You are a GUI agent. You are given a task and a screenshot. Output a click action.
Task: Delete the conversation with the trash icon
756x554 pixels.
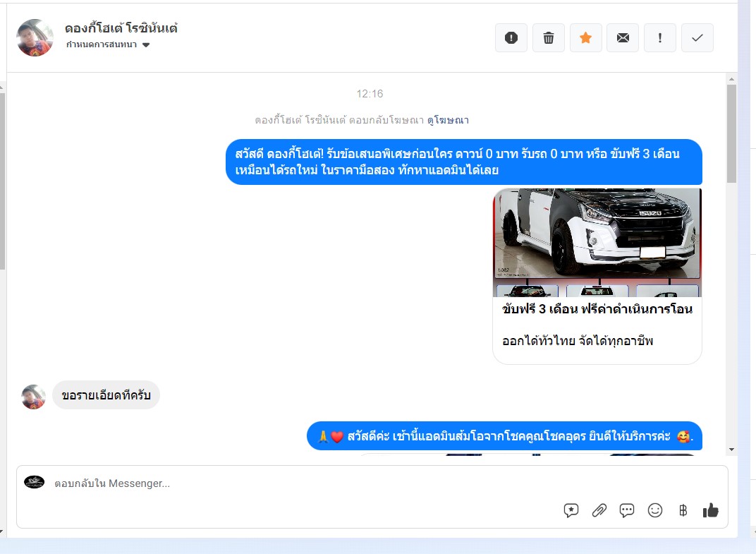click(x=548, y=37)
